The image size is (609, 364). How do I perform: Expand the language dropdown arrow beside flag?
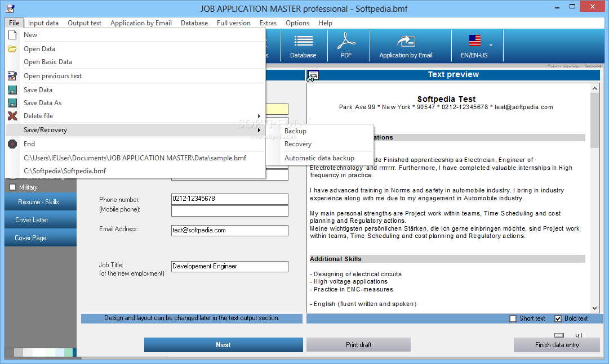click(491, 46)
